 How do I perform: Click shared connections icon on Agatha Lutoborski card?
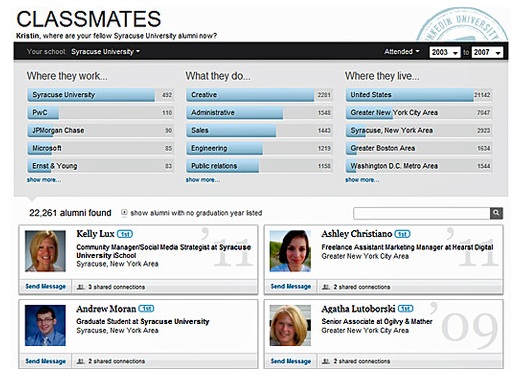click(x=326, y=361)
